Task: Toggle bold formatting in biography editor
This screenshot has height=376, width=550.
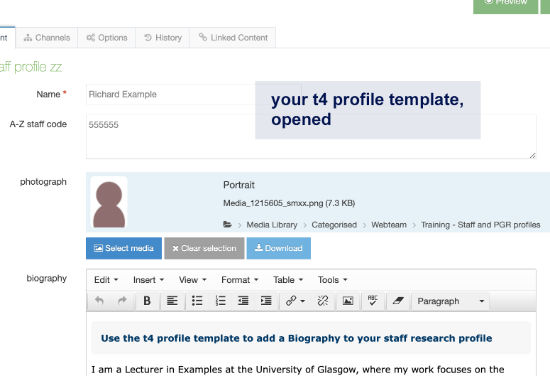Action: point(147,301)
